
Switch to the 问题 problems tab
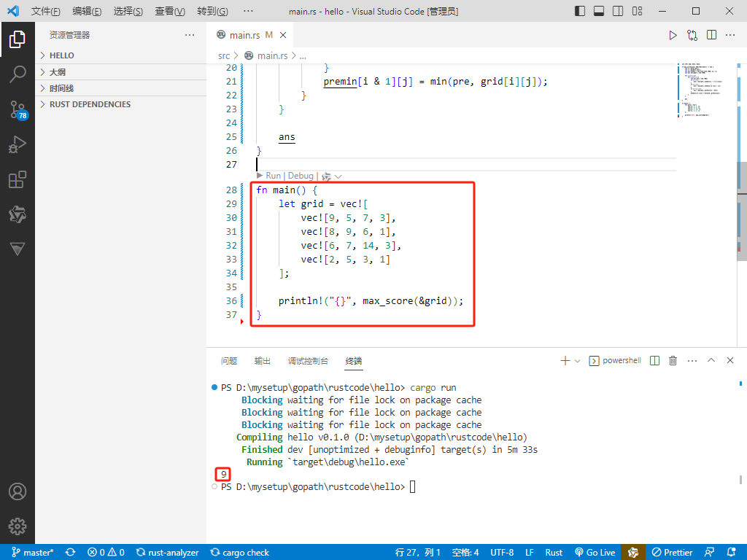tap(228, 361)
